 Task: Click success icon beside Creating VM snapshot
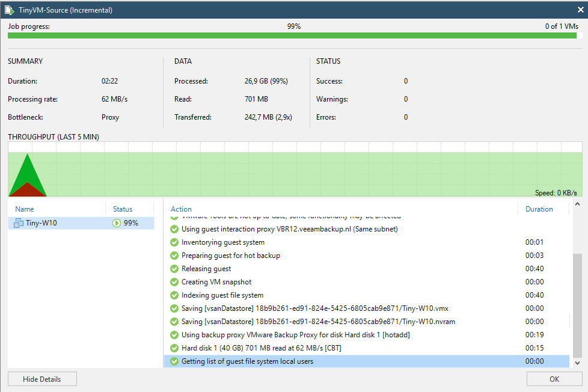[174, 282]
